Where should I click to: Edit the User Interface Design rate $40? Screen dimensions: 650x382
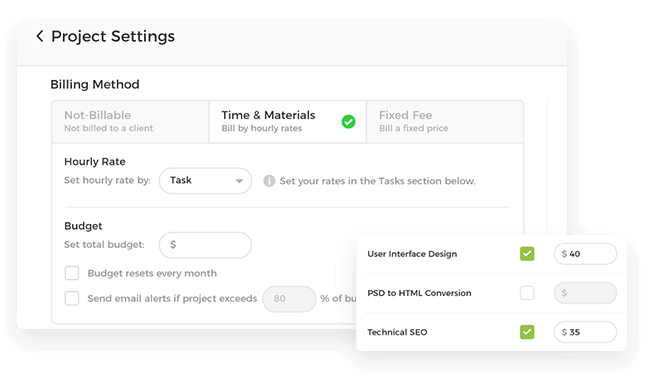585,254
